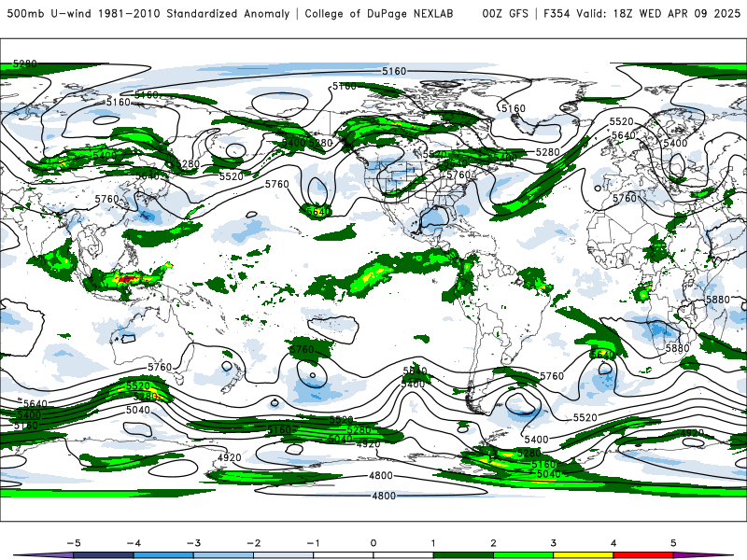Click the "500mb U-wind 1981-2010 Standardized Anomaly" title
Viewport: 747px width, 560px height.
pos(148,14)
